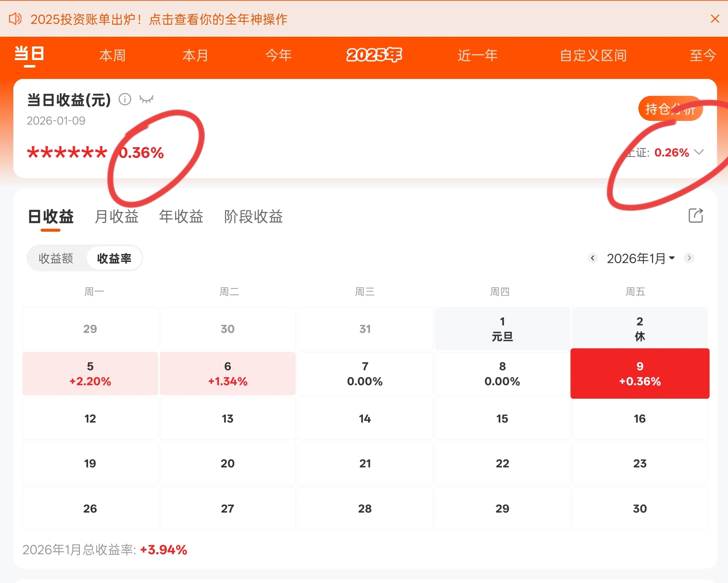Click the info icon beside 当日收益
The image size is (728, 583).
(125, 99)
